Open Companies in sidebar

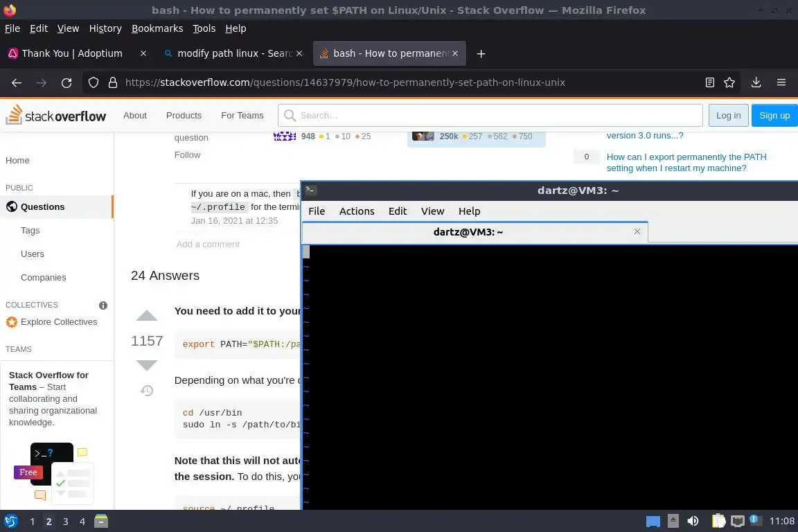coord(43,278)
